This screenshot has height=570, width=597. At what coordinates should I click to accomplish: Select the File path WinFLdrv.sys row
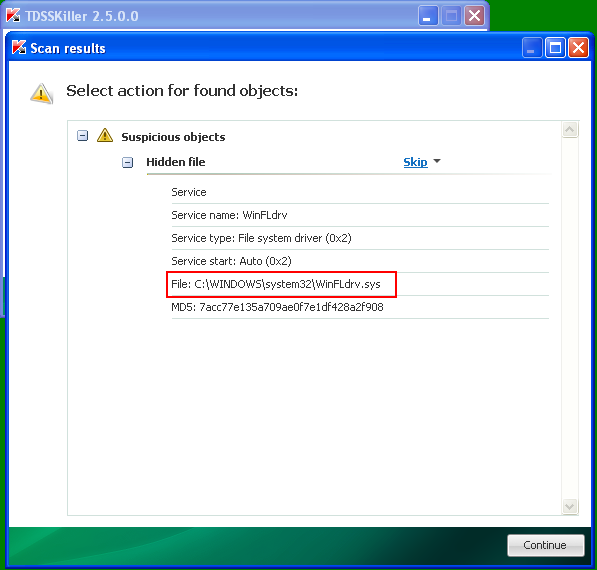pos(360,284)
